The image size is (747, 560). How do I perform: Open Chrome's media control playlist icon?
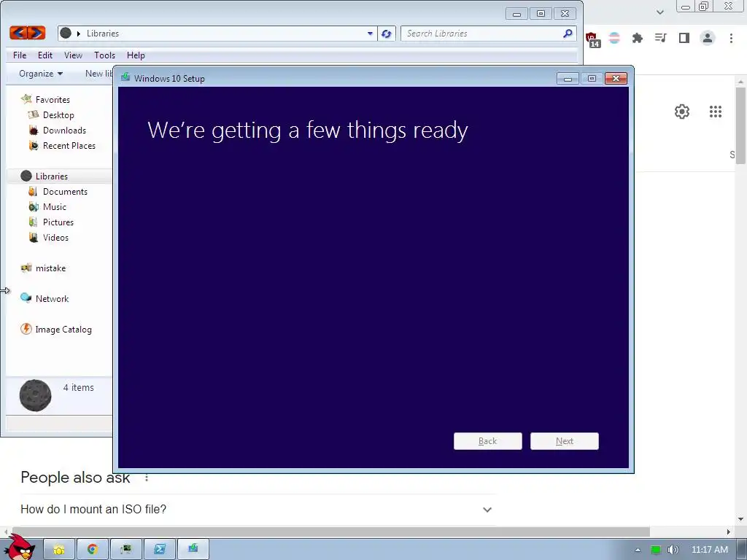pyautogui.click(x=660, y=38)
